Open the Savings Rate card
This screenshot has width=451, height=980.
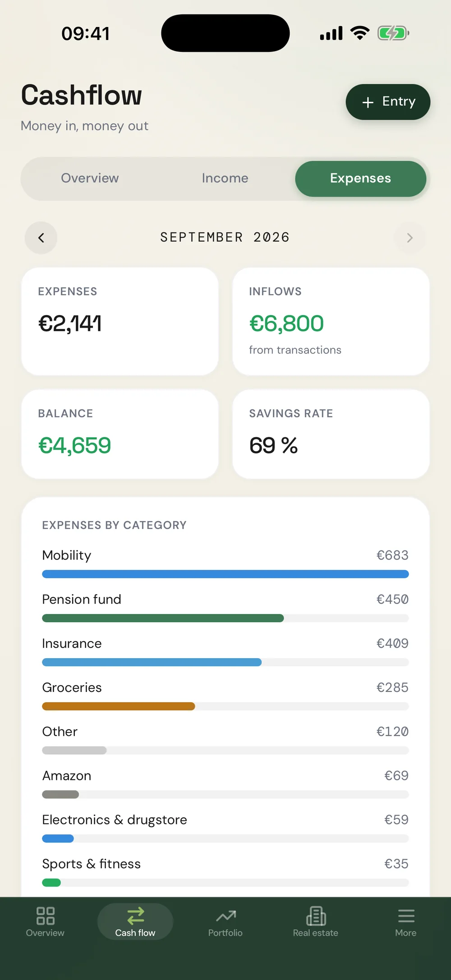331,434
